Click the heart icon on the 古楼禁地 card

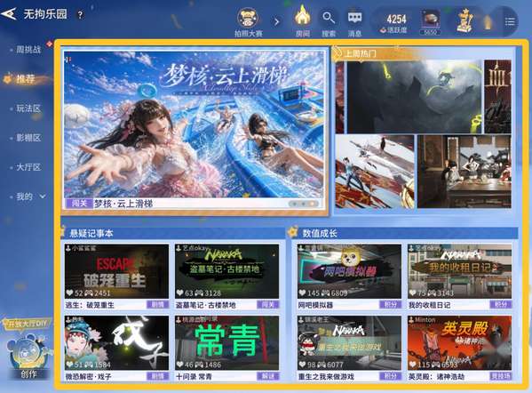[180, 293]
